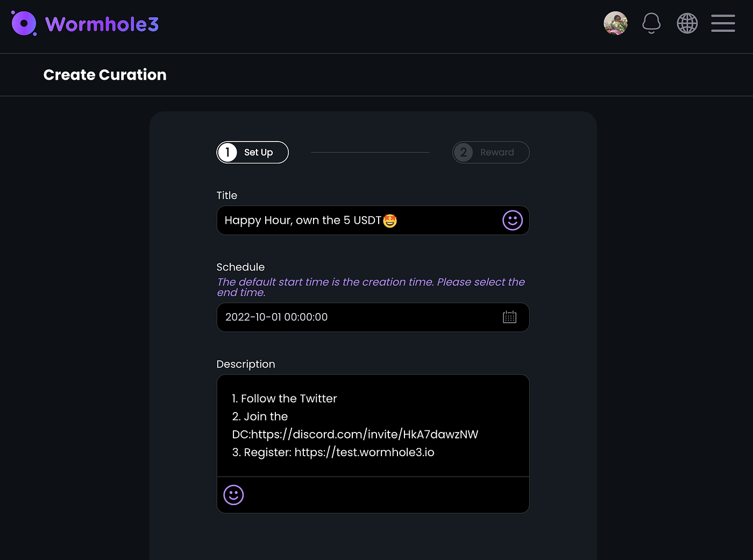Image resolution: width=753 pixels, height=560 pixels.
Task: Click the Create Curation heading
Action: click(x=105, y=75)
